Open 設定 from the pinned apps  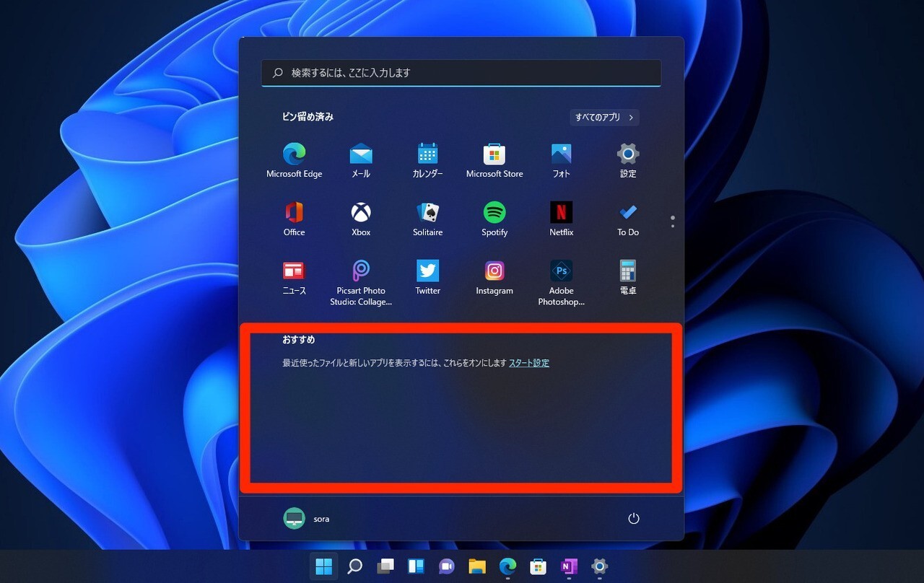628,160
